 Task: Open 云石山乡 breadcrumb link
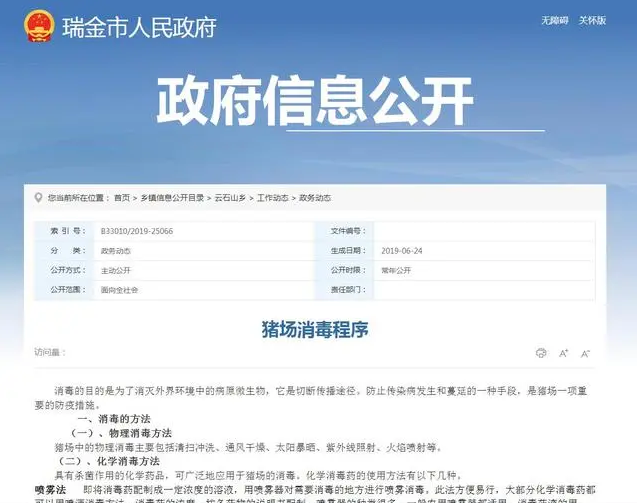230,198
